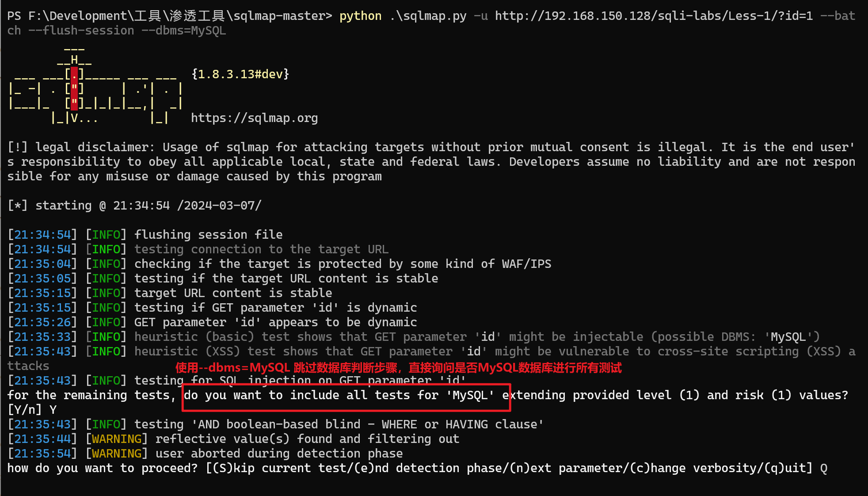Click the --dbms=MySQL option text
Image resolution: width=868 pixels, height=496 pixels.
[190, 31]
